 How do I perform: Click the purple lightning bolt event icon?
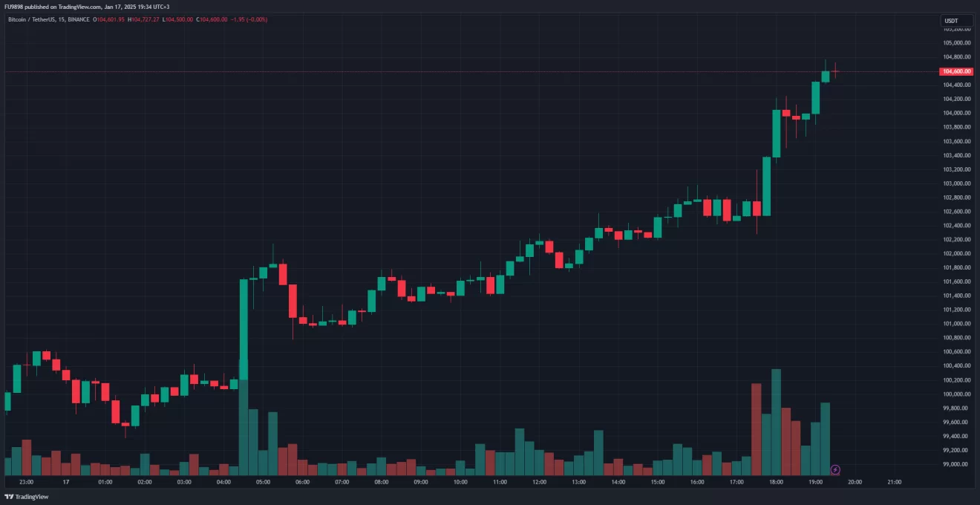835,469
